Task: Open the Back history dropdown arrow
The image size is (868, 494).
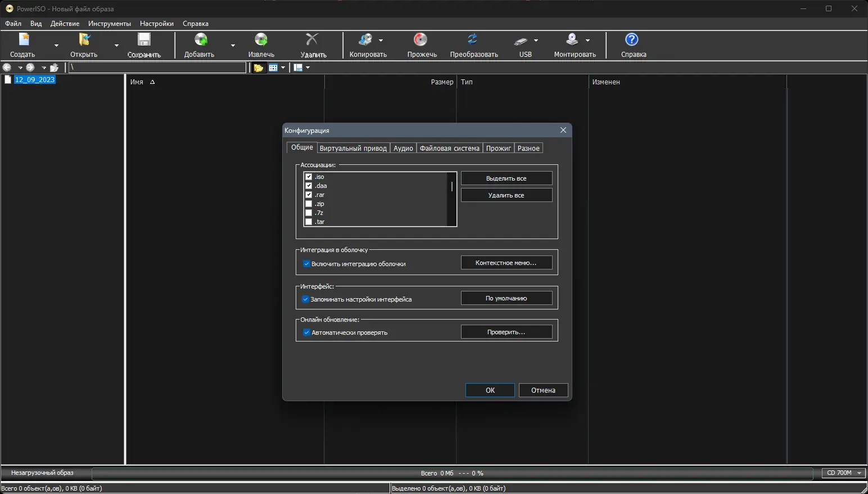Action: (20, 68)
